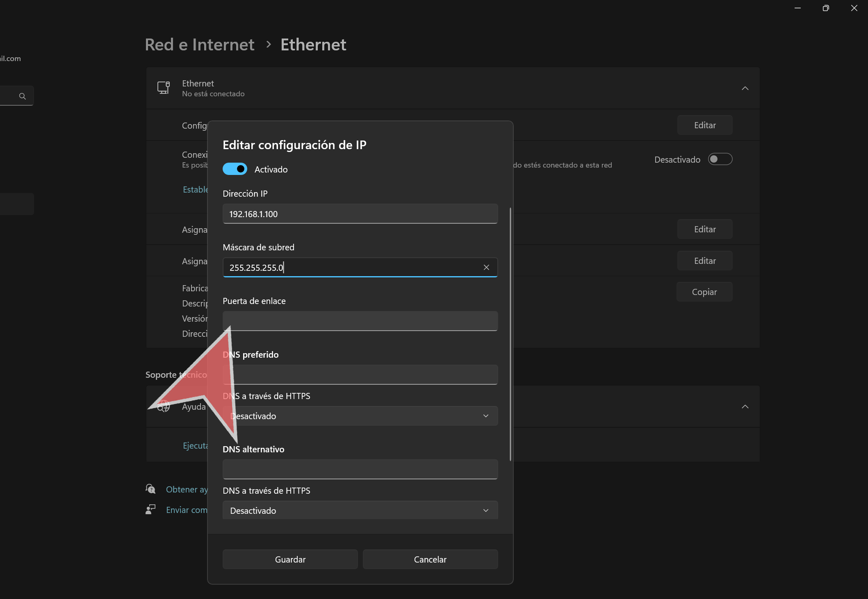The image size is (868, 599).
Task: Click the Puerta de enlace input field
Action: [360, 321]
